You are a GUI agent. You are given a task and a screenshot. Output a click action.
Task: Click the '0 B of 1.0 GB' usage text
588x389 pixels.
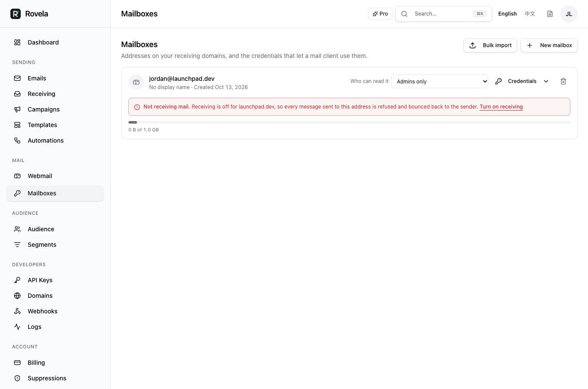(x=144, y=130)
